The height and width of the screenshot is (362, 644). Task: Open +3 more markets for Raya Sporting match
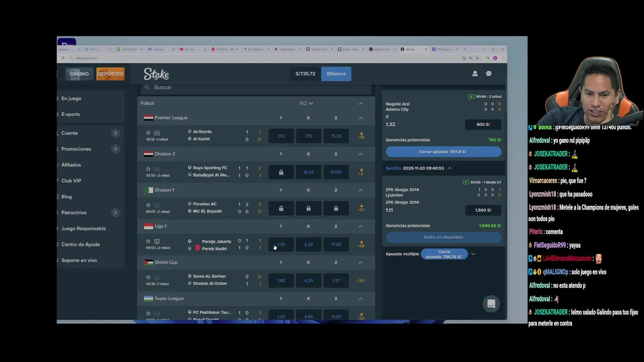pos(361,172)
